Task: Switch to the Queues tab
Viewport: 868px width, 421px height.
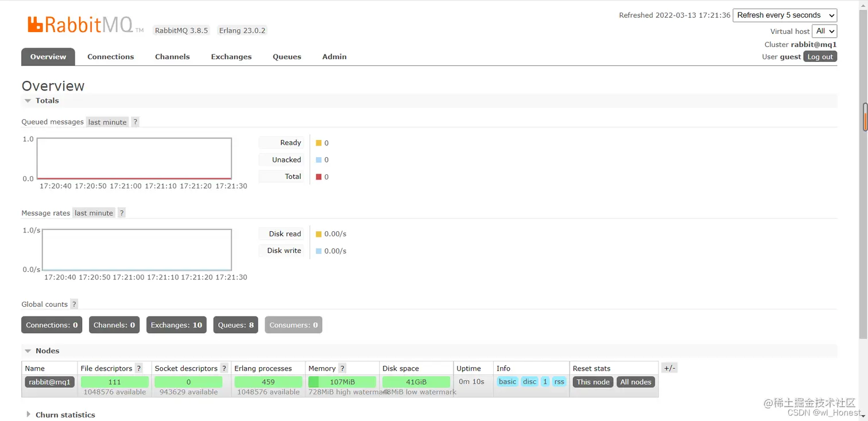Action: (287, 57)
